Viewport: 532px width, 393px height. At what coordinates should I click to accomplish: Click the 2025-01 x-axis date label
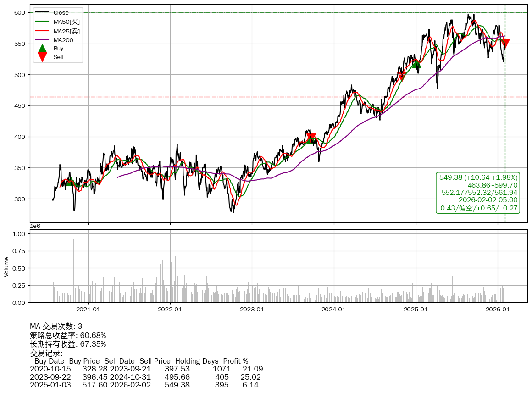click(x=416, y=310)
